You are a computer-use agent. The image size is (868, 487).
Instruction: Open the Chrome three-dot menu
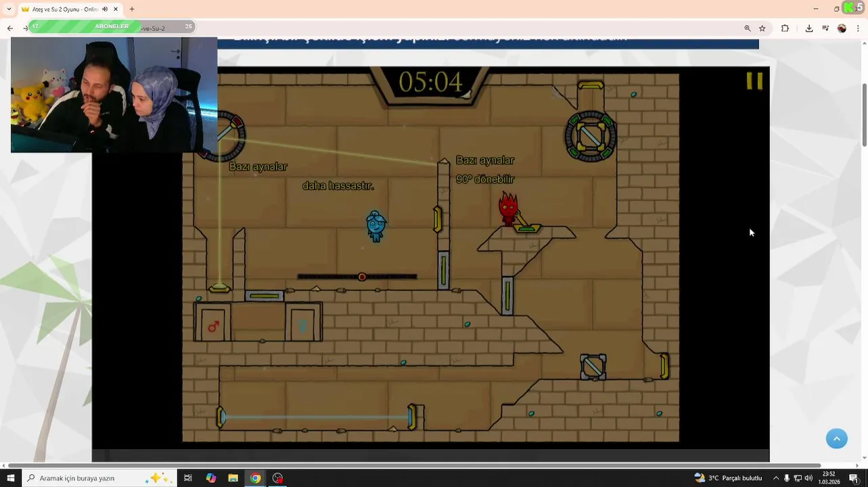(x=858, y=28)
